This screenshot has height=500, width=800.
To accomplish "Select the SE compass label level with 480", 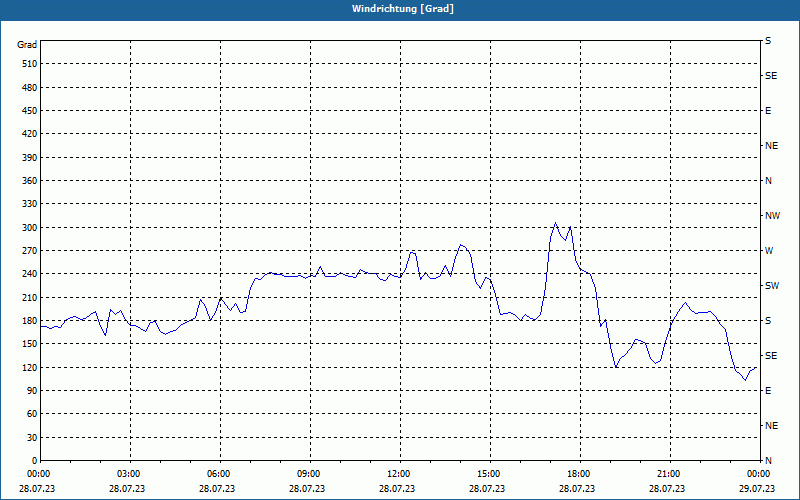I will [x=771, y=76].
